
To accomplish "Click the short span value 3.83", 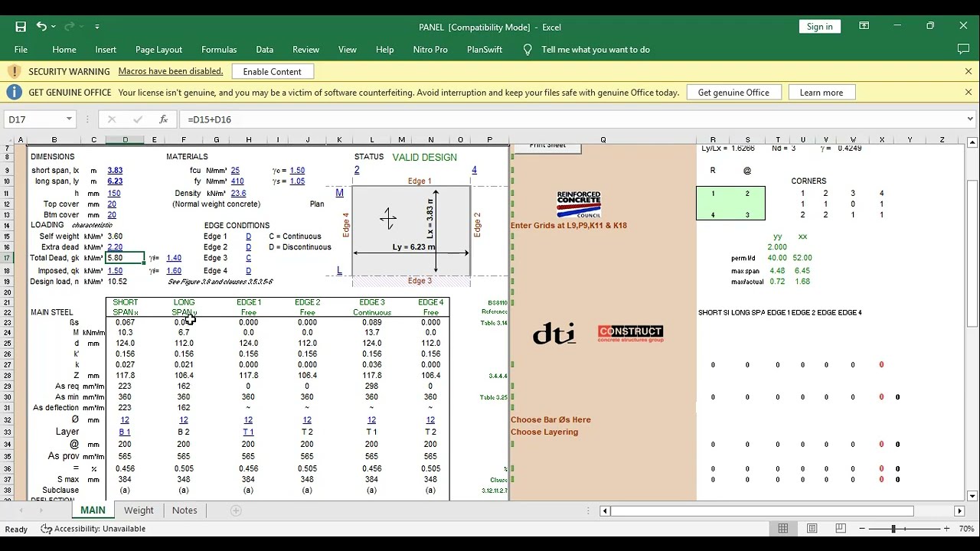I will (x=115, y=171).
